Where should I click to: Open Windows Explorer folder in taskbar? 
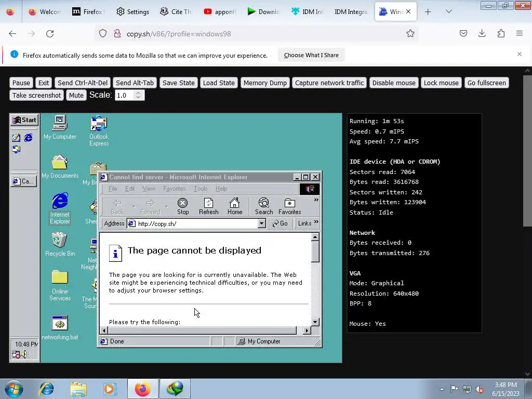[78, 389]
